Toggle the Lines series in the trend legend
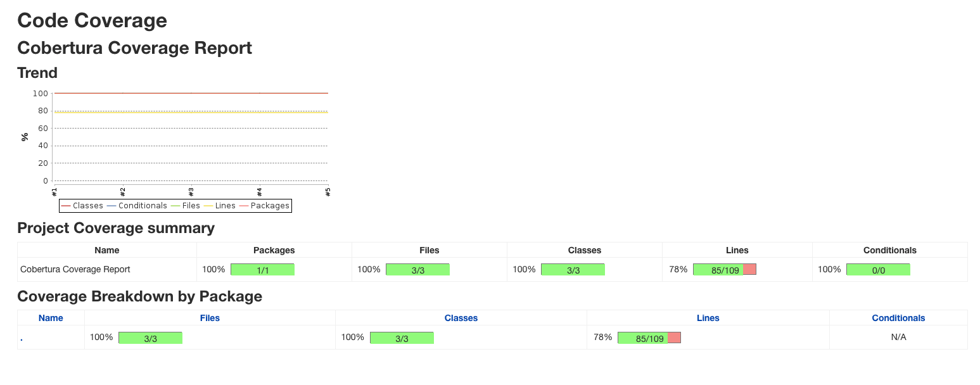The height and width of the screenshot is (385, 980). point(225,205)
